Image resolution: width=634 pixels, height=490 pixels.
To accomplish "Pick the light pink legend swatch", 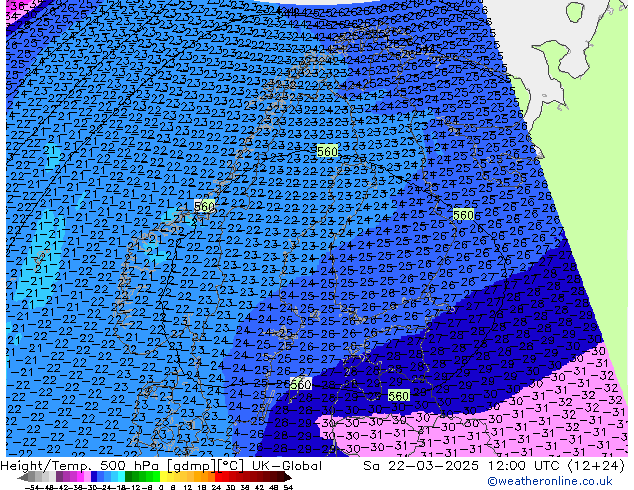I will click(87, 477).
